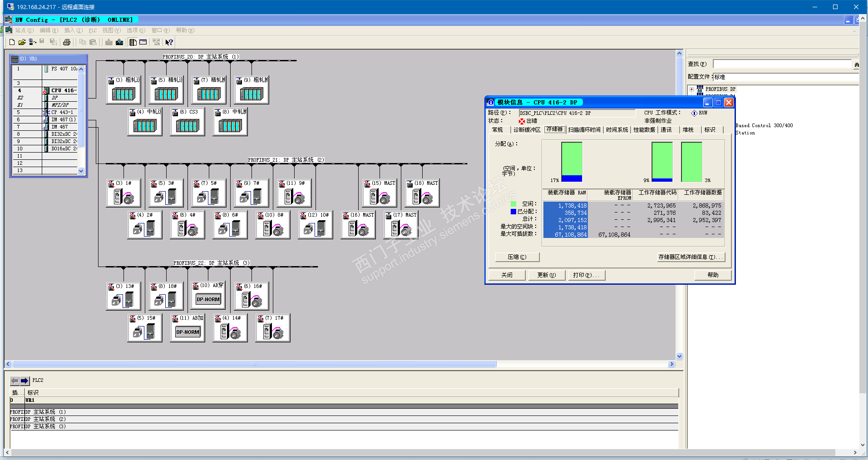
Task: Select drive (6) 16# on PROFIBUS_22
Action: [x=252, y=296]
